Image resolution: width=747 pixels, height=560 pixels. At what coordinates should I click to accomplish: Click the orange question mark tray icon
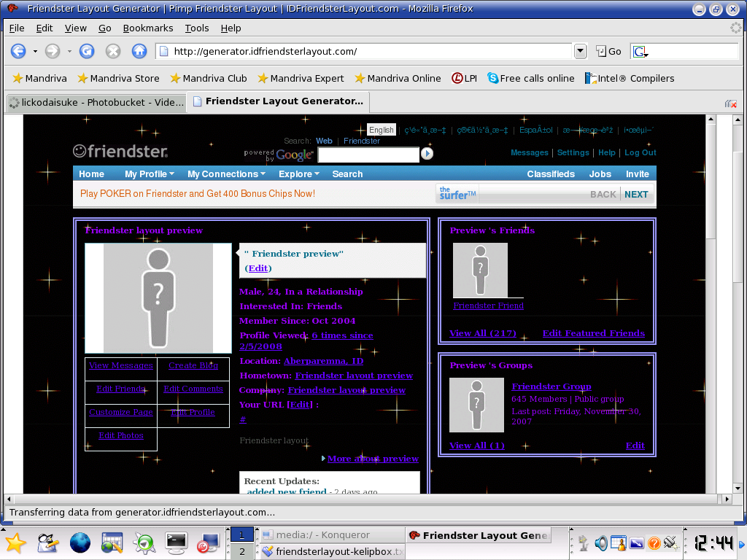pos(654,542)
